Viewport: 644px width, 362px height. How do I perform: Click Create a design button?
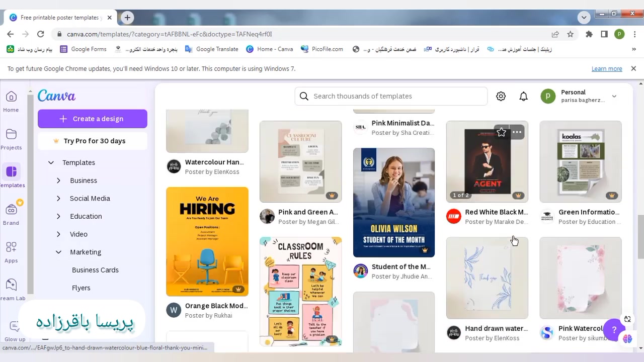point(93,119)
